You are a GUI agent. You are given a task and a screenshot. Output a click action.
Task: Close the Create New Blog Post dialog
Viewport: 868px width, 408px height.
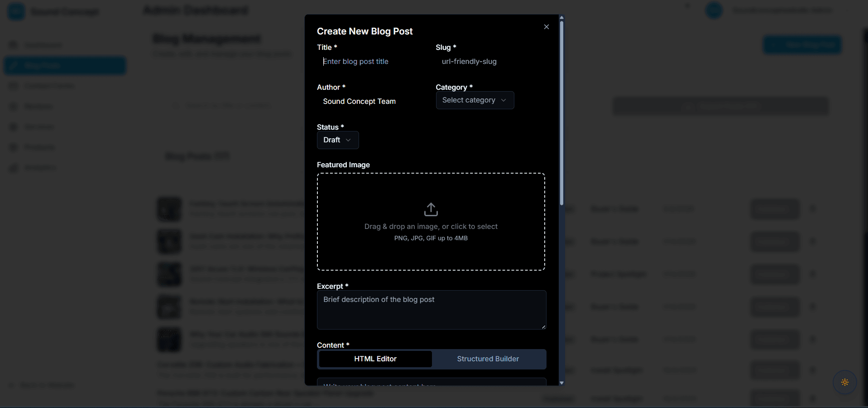(x=547, y=27)
